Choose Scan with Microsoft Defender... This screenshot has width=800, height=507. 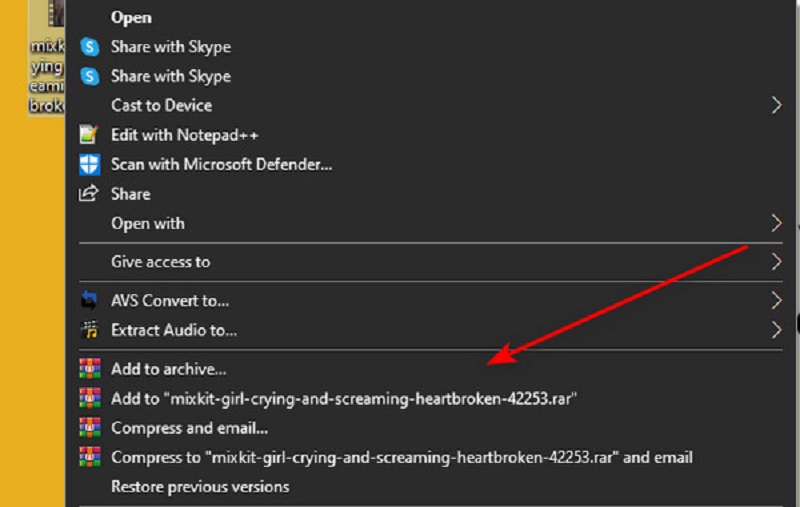[x=221, y=164]
